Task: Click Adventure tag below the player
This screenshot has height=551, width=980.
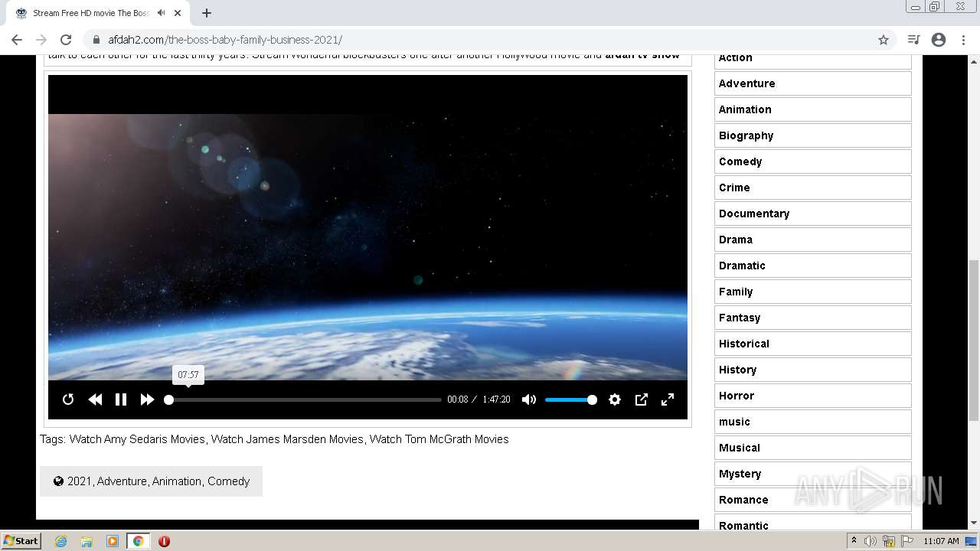Action: [x=122, y=481]
